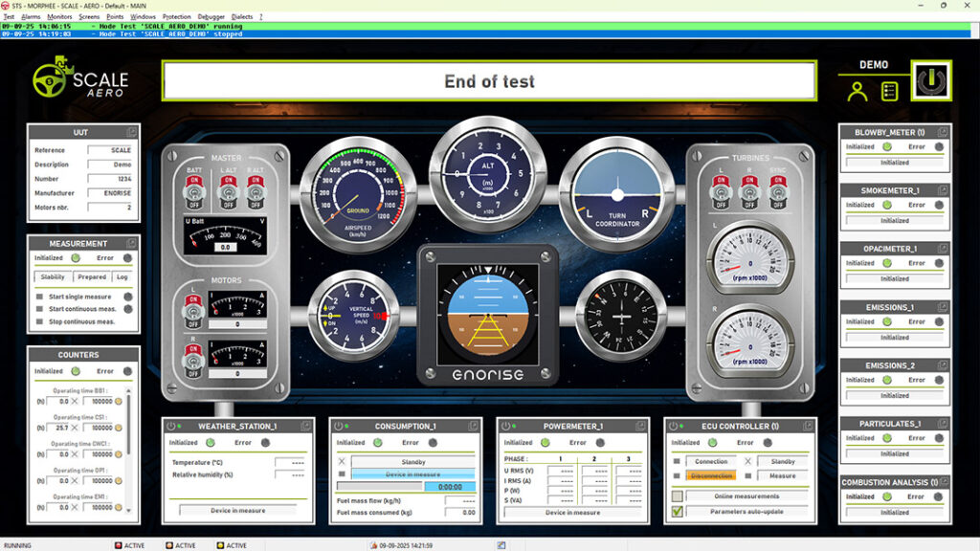
Task: Click the POWERMETER_1 power icon
Action: (505, 426)
